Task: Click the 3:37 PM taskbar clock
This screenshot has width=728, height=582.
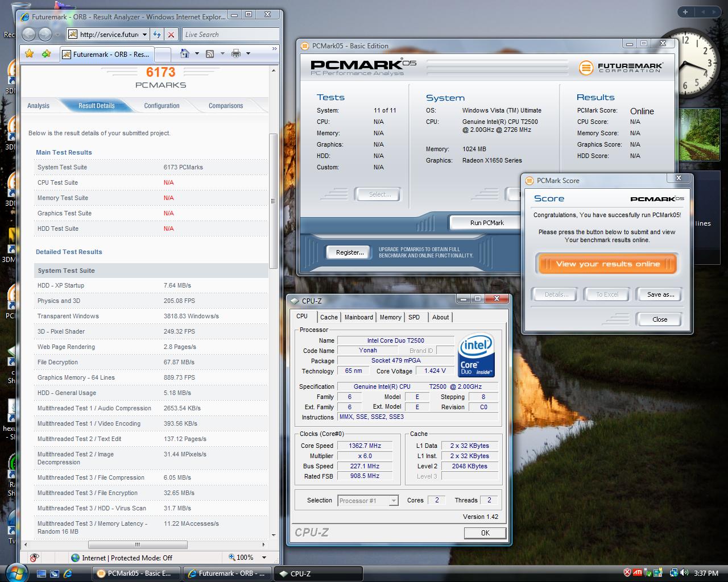Action: pos(706,573)
